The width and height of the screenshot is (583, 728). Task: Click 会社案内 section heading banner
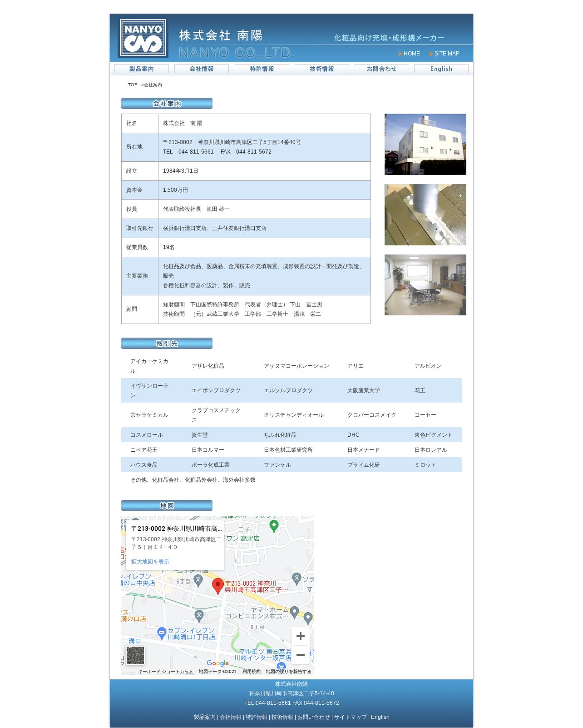coord(167,104)
